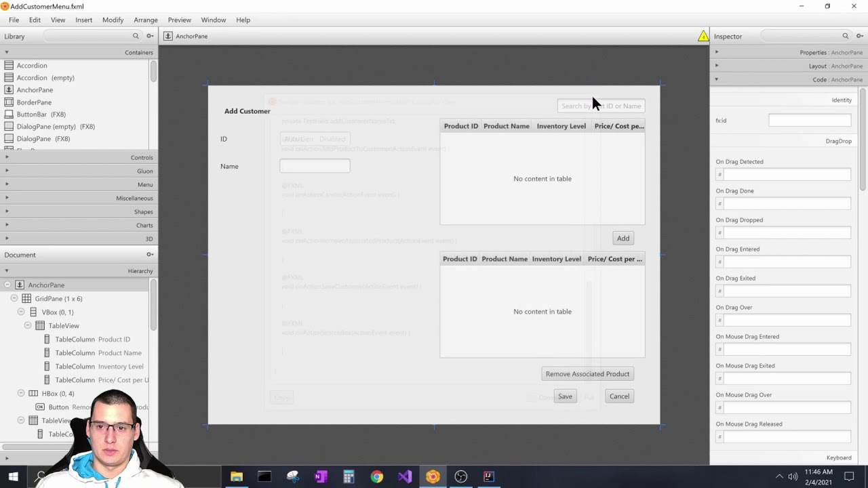Open the Insert menu

click(x=83, y=20)
